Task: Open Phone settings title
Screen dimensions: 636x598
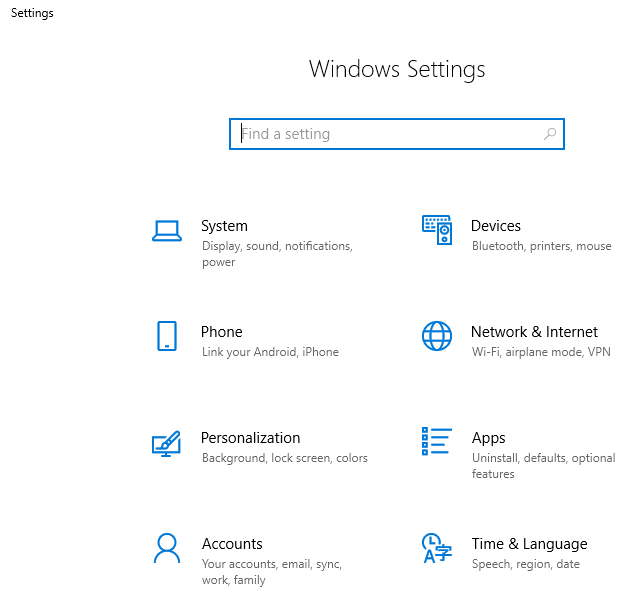Action: click(x=222, y=332)
